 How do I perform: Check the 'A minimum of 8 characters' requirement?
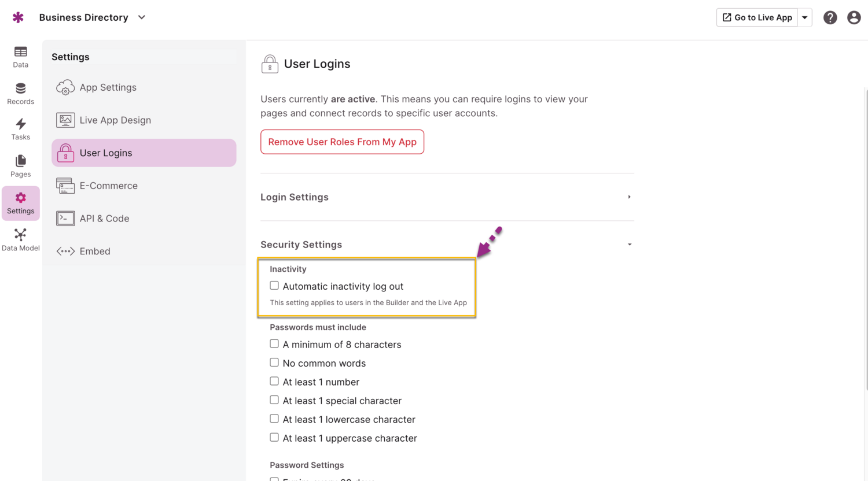click(x=274, y=343)
